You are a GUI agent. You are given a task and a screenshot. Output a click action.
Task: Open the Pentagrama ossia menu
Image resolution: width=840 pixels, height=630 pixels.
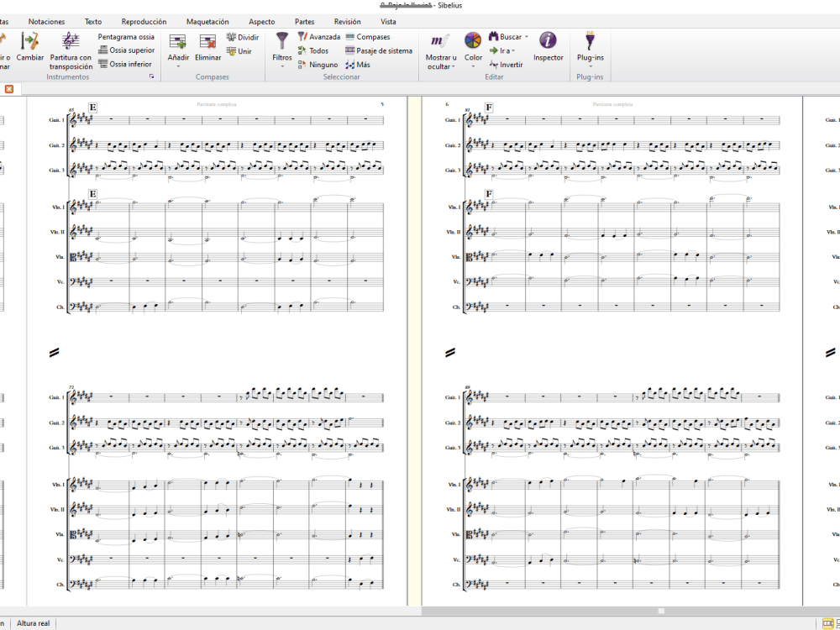[x=126, y=37]
